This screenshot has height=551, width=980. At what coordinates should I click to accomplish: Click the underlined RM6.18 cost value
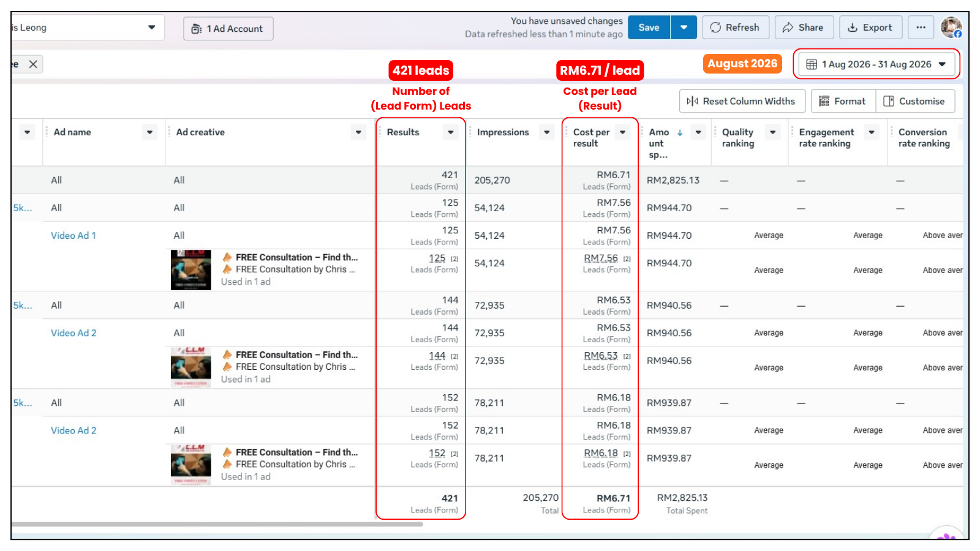601,453
